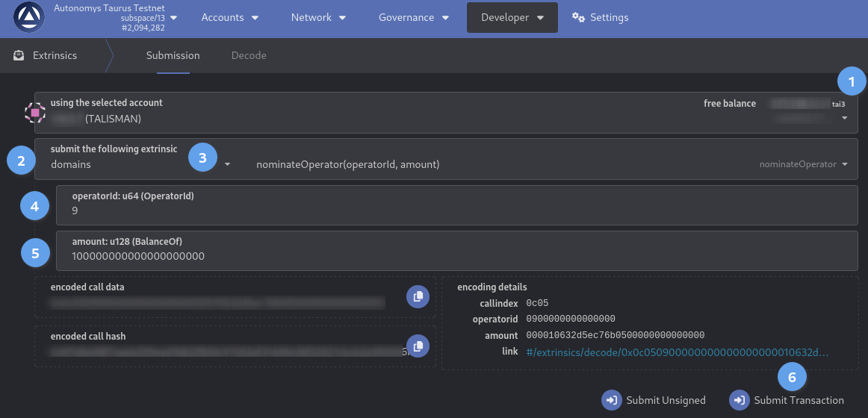Switch to the Decode tab
Image resolution: width=868 pixels, height=418 pixels.
point(249,55)
